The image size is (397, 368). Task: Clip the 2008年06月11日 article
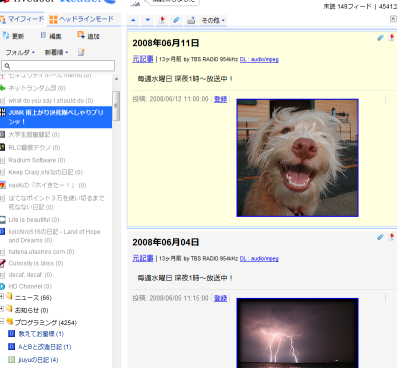pyautogui.click(x=380, y=38)
